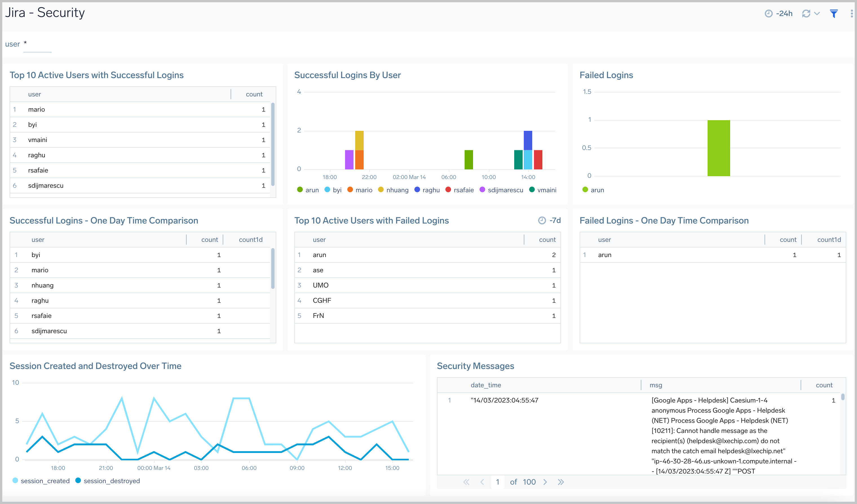
Task: Toggle the mario legend item in the chart
Action: pyautogui.click(x=360, y=190)
